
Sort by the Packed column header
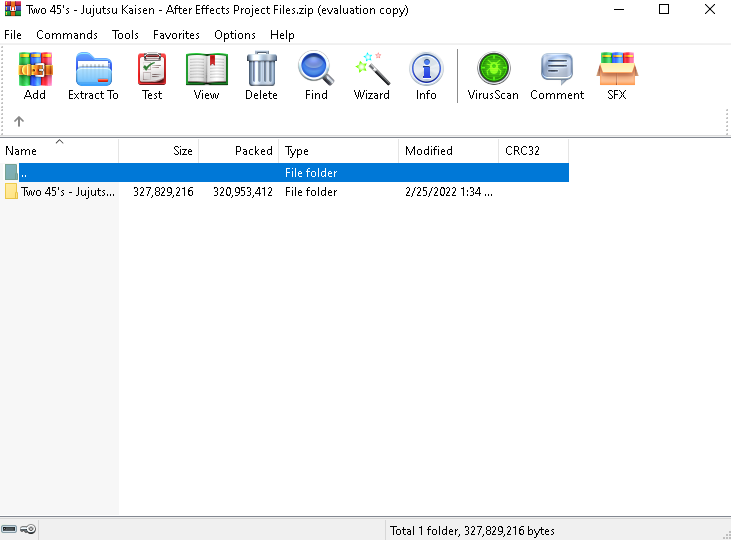[x=239, y=151]
